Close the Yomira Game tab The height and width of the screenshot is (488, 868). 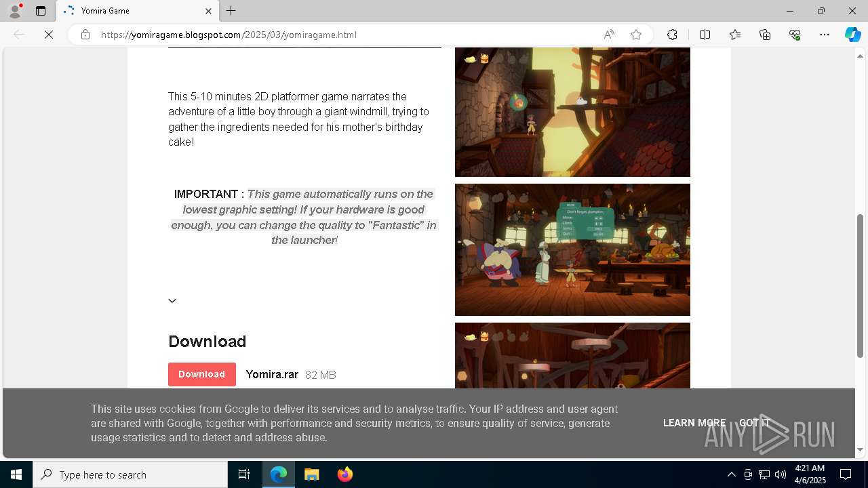click(209, 11)
